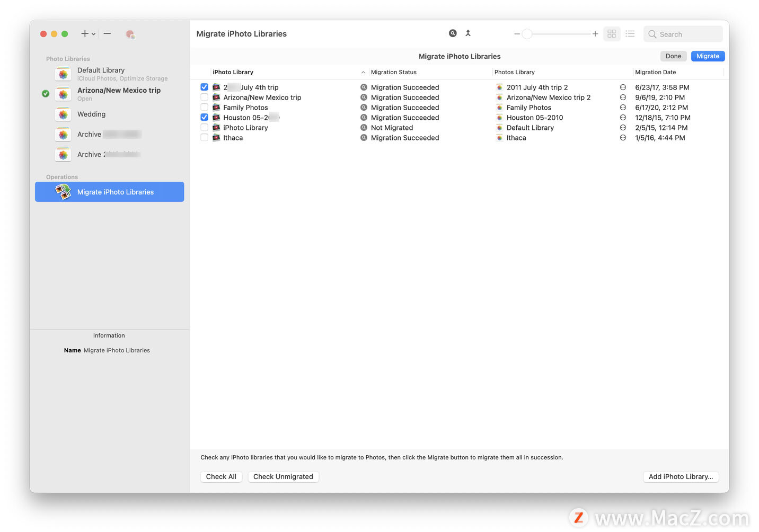Click the zoom out minus by slider

pos(517,34)
